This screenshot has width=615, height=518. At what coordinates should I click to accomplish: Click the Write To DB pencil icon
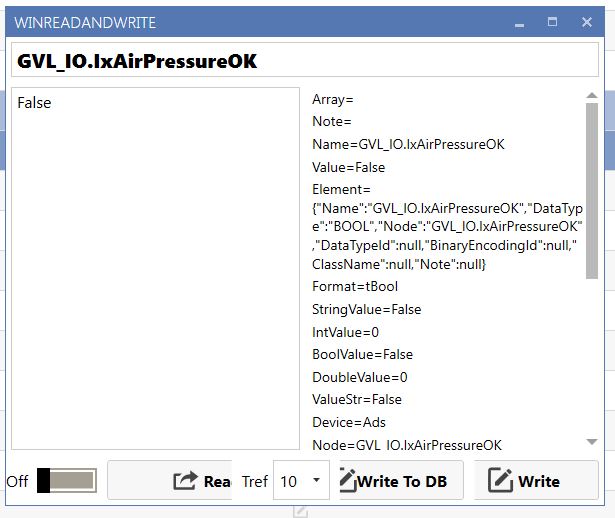pos(348,480)
